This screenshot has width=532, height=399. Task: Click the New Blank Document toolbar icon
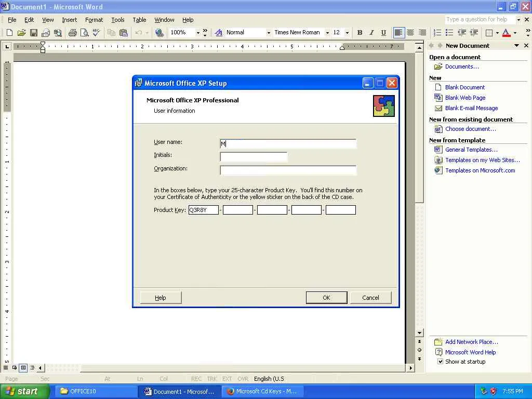click(9, 33)
